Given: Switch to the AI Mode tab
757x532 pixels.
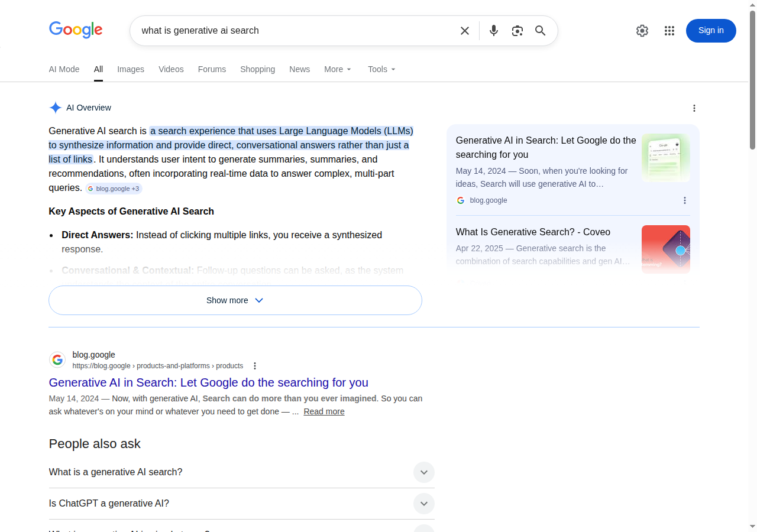Looking at the screenshot, I should click(x=64, y=69).
